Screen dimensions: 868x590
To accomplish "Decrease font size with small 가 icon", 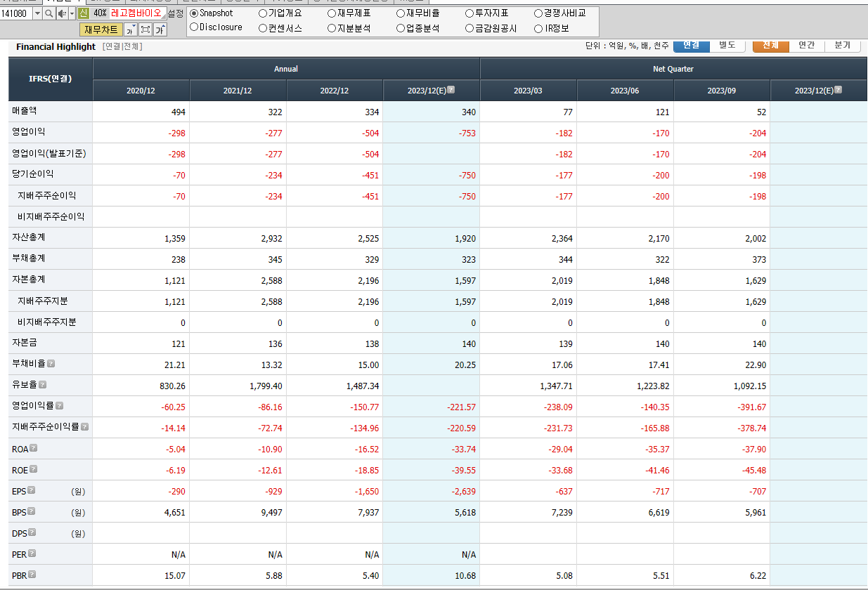I will pyautogui.click(x=131, y=29).
